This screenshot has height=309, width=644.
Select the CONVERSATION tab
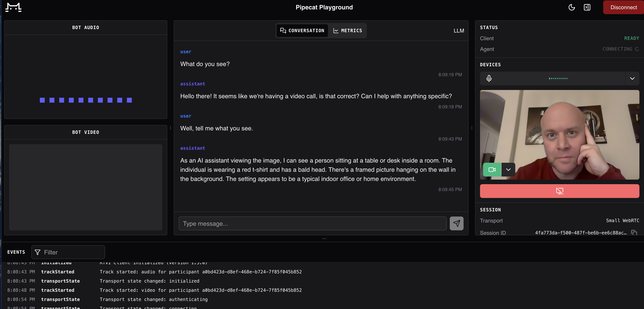(x=302, y=30)
